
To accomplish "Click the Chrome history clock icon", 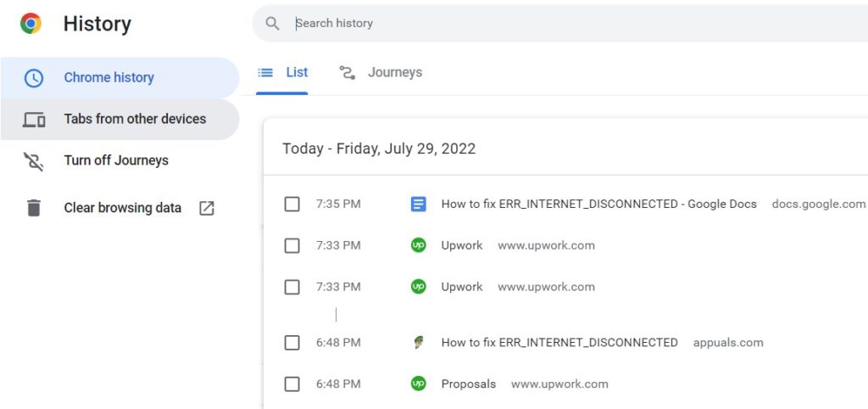I will coord(34,78).
